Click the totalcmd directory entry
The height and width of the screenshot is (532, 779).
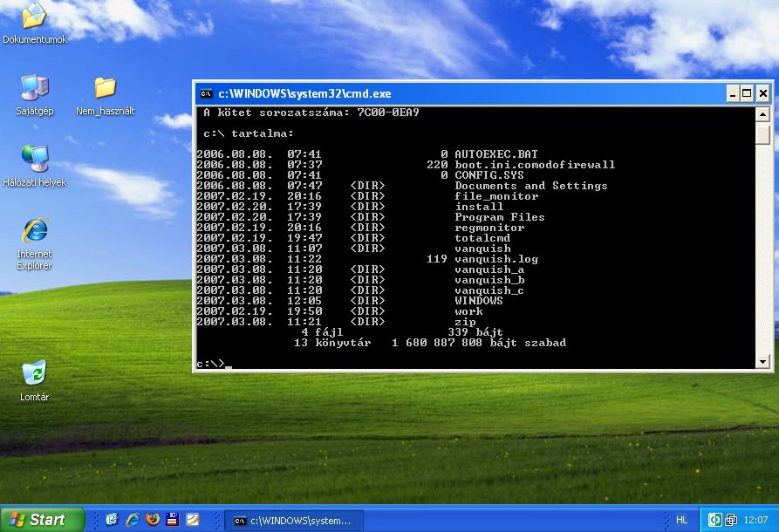coord(482,237)
